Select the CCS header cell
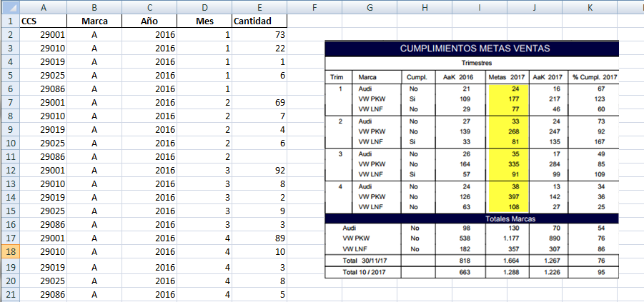Image resolution: width=644 pixels, height=302 pixels. (43, 21)
